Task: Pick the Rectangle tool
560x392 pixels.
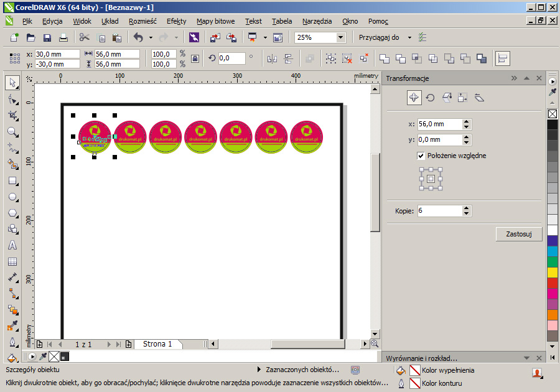Action: (x=13, y=180)
